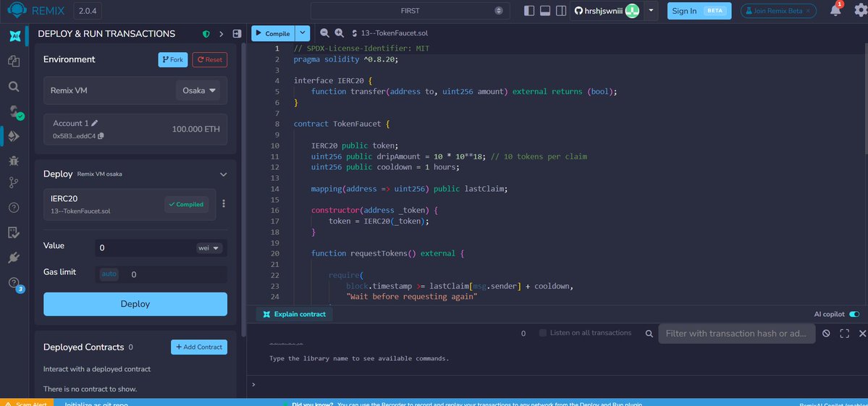The image size is (868, 406).
Task: Open the File Explorer plugin icon
Action: [14, 61]
